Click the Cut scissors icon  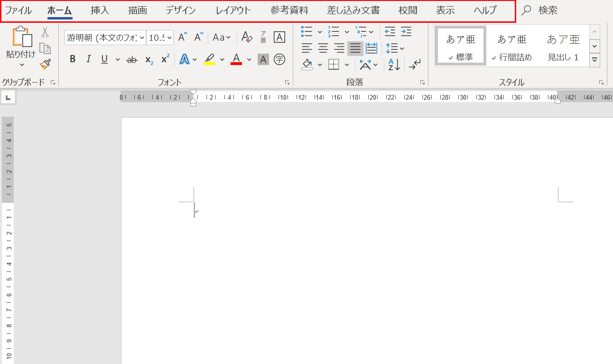pyautogui.click(x=45, y=32)
